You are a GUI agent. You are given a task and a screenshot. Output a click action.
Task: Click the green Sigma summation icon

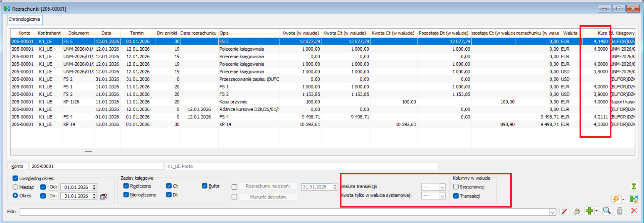coord(634,186)
